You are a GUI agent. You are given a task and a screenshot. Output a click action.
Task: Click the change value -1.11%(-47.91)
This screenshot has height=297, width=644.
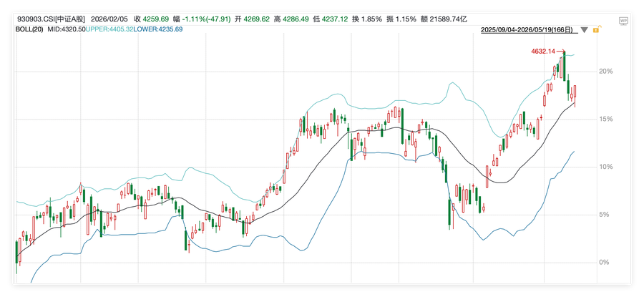(207, 19)
